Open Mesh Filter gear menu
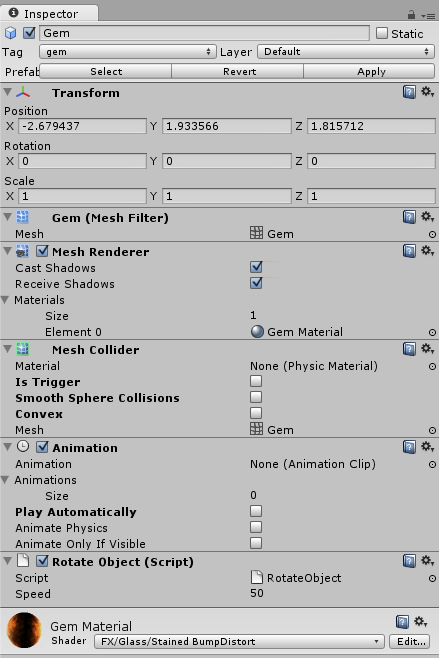The image size is (439, 658). [427, 217]
